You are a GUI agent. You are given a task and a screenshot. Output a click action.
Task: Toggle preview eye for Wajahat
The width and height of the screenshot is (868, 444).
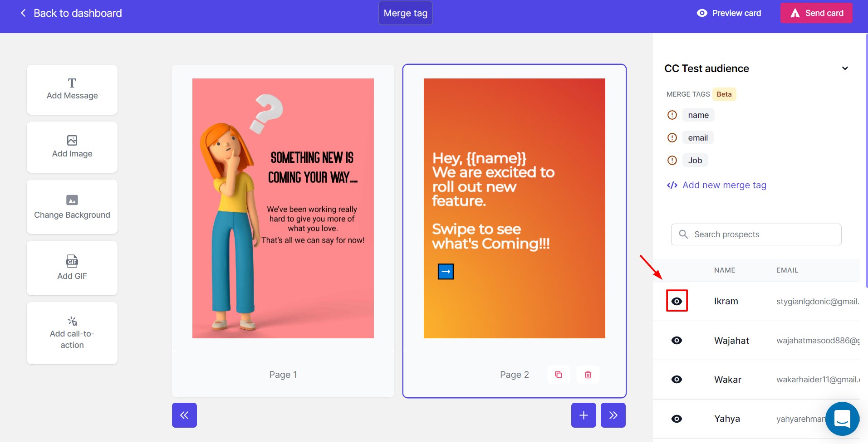pyautogui.click(x=677, y=341)
